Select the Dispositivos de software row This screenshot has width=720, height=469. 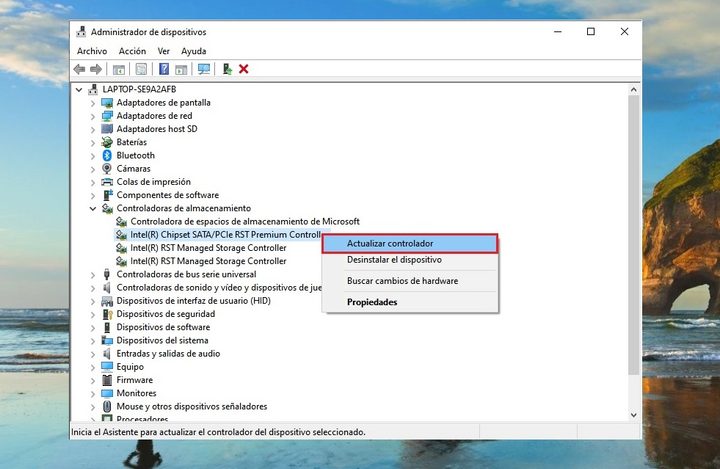[163, 327]
